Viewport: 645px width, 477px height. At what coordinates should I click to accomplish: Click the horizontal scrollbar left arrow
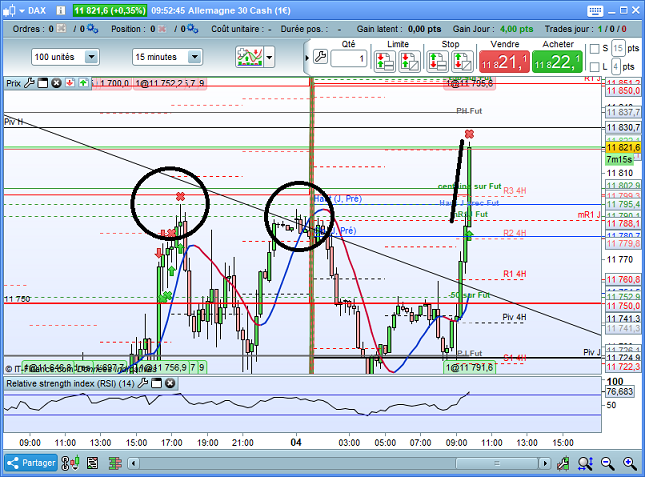point(133,463)
